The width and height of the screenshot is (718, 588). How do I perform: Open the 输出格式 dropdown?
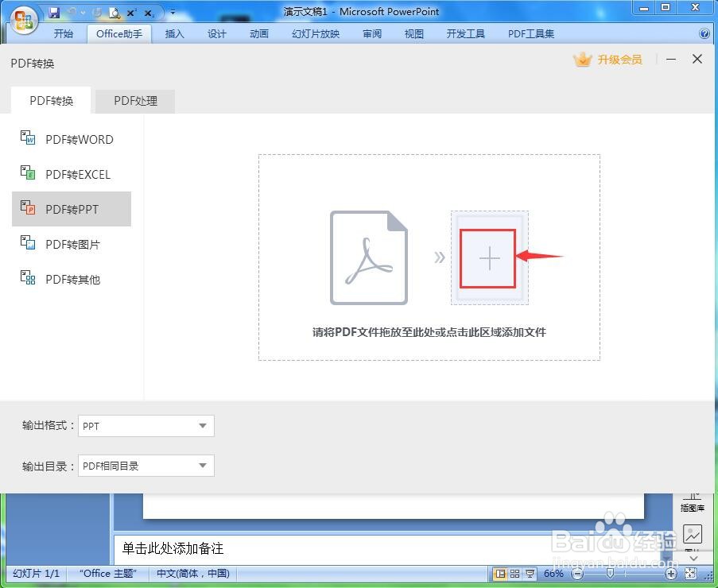[203, 426]
